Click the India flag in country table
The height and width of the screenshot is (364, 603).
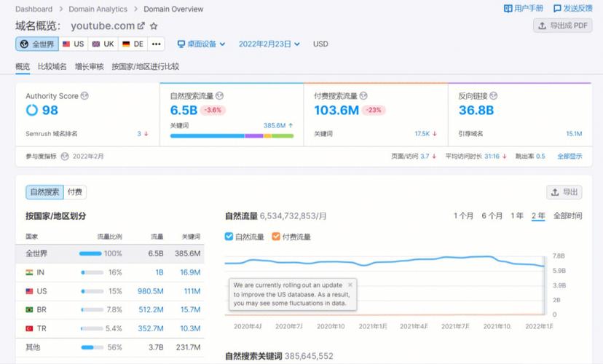(x=29, y=272)
